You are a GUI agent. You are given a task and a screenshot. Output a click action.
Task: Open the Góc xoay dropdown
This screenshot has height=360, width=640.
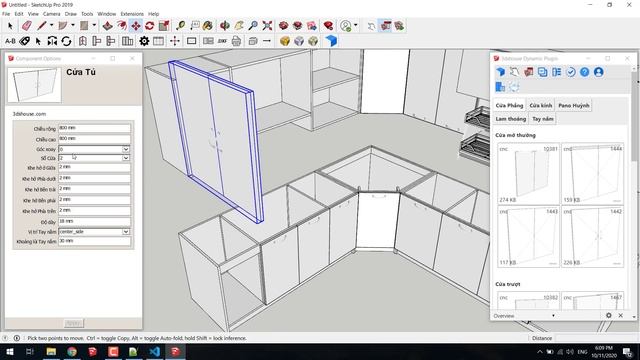click(126, 149)
